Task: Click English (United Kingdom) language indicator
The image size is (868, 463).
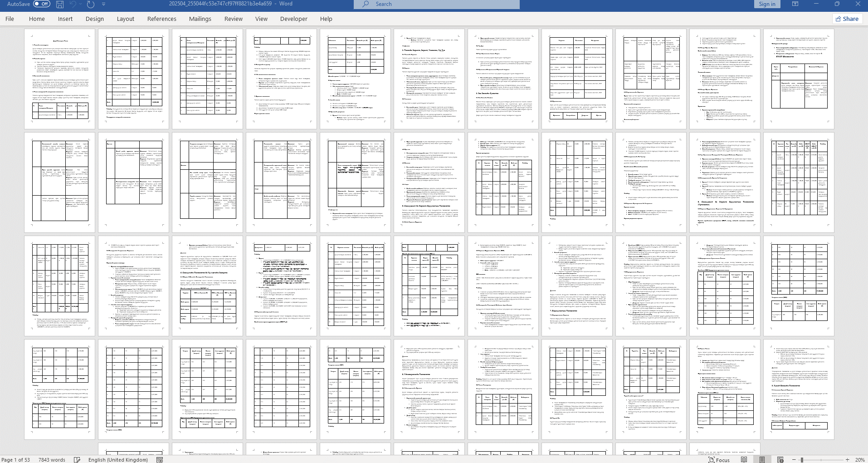Action: click(118, 459)
